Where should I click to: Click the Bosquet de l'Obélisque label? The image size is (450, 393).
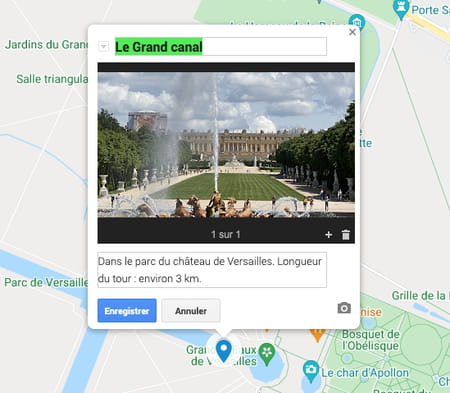coord(370,340)
